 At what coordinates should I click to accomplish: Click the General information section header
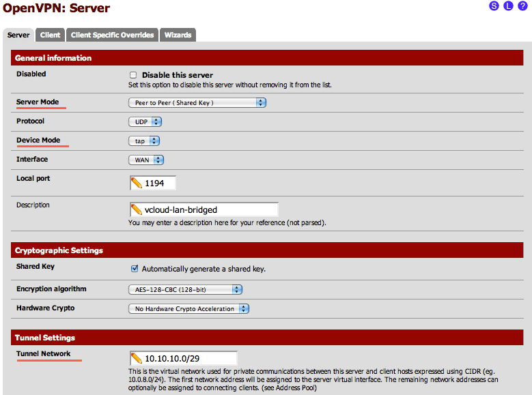click(267, 57)
